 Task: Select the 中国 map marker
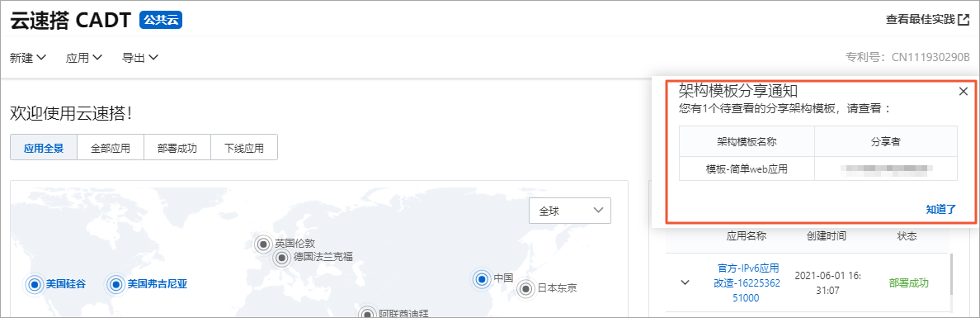(481, 279)
